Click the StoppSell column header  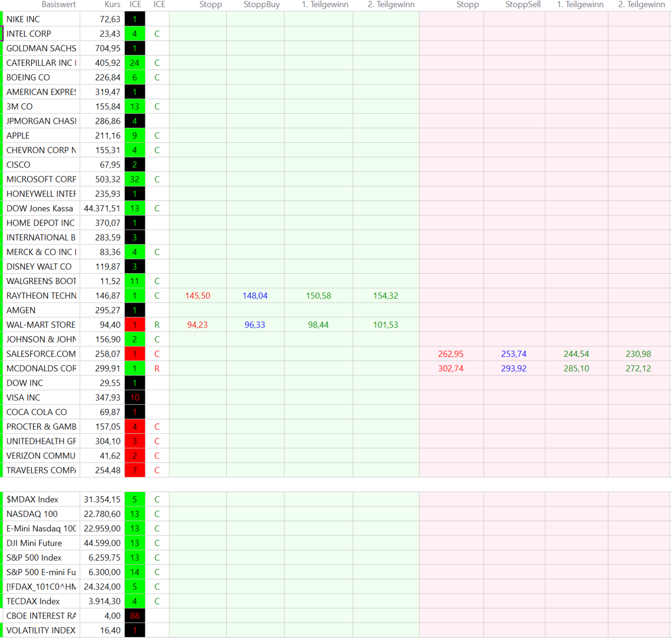click(523, 5)
